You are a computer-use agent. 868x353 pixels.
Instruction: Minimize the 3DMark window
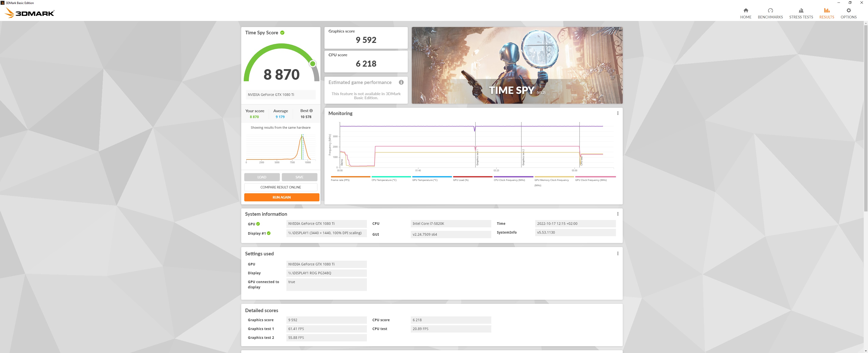(839, 3)
